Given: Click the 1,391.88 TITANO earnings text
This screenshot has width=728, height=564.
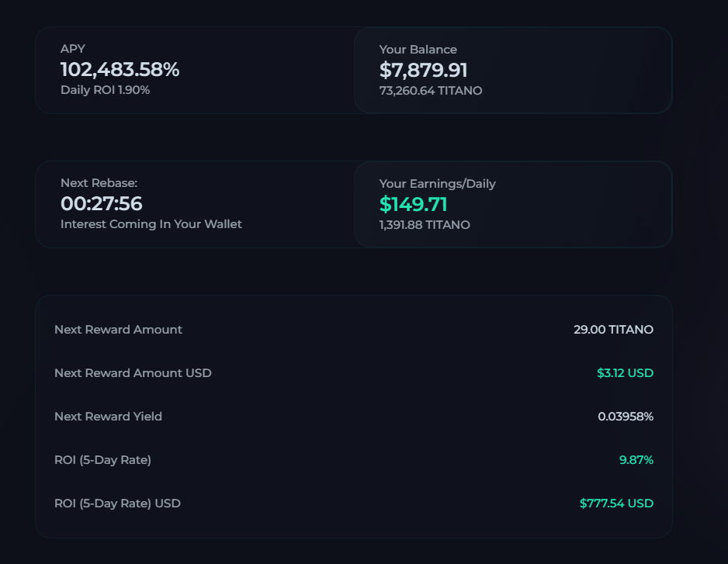Looking at the screenshot, I should tap(425, 225).
